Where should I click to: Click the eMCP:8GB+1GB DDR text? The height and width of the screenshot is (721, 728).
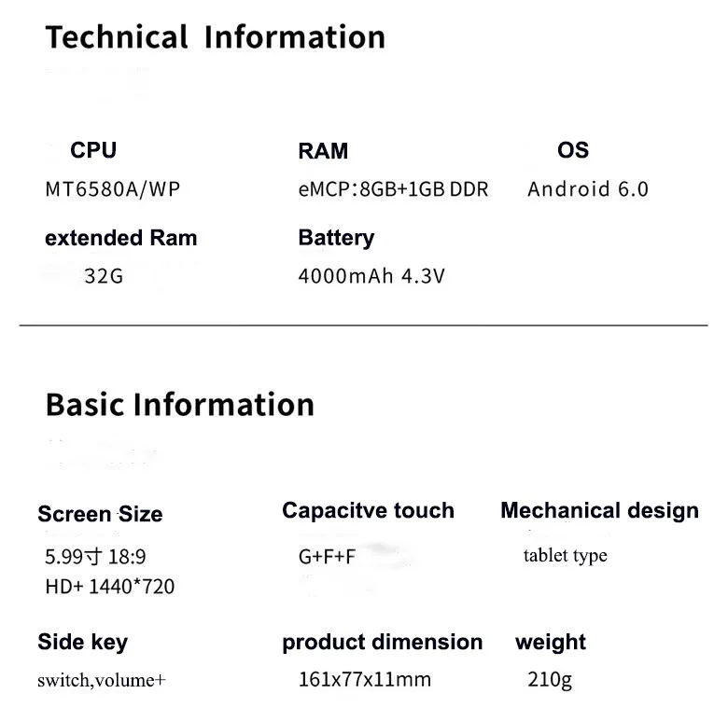pos(393,189)
